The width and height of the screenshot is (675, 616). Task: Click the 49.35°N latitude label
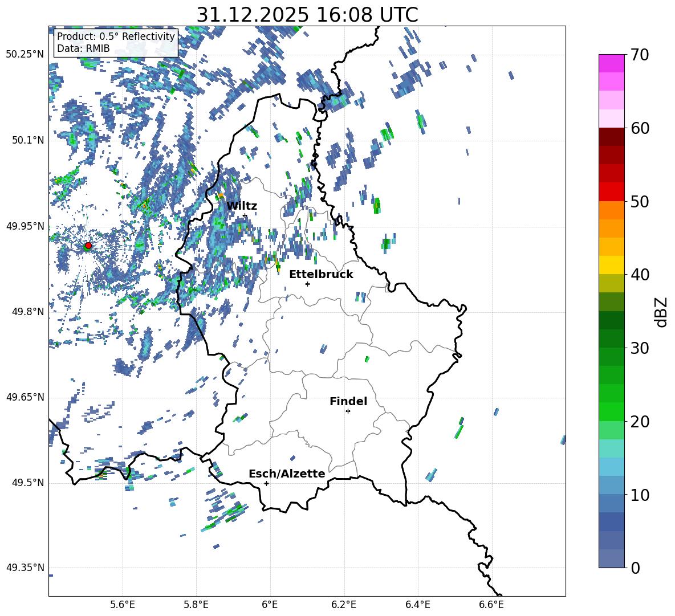coord(25,568)
